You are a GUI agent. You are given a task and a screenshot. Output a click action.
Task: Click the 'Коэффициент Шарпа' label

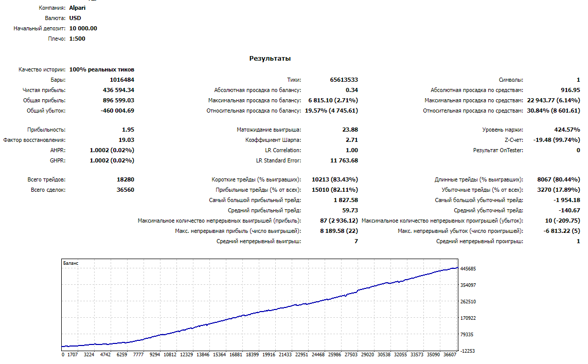tap(273, 140)
